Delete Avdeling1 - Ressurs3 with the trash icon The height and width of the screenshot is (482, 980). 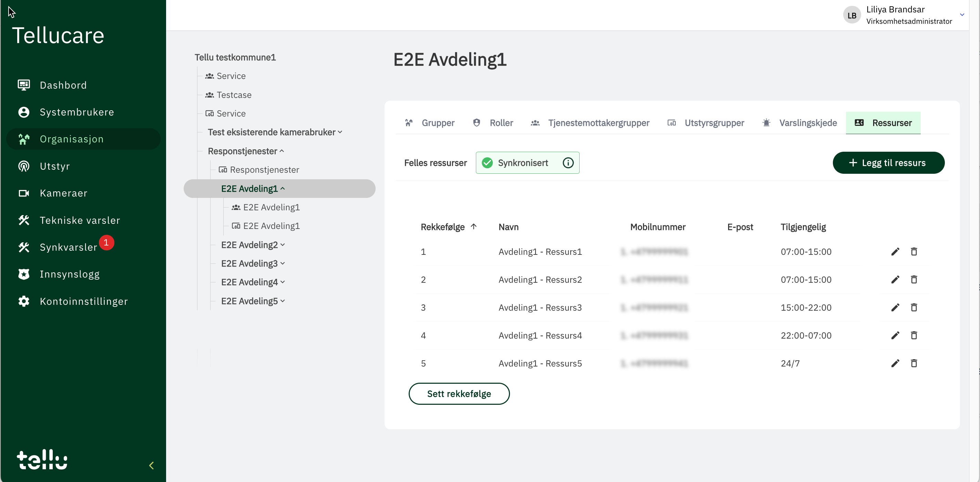click(914, 307)
